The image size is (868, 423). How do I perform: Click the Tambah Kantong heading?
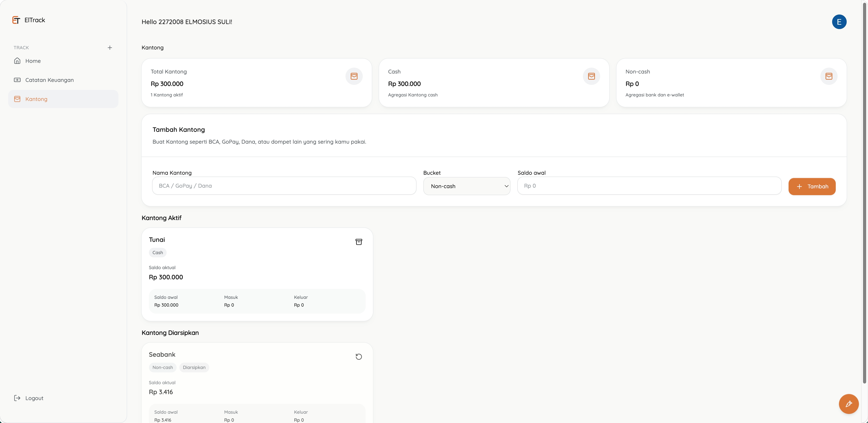pyautogui.click(x=179, y=130)
